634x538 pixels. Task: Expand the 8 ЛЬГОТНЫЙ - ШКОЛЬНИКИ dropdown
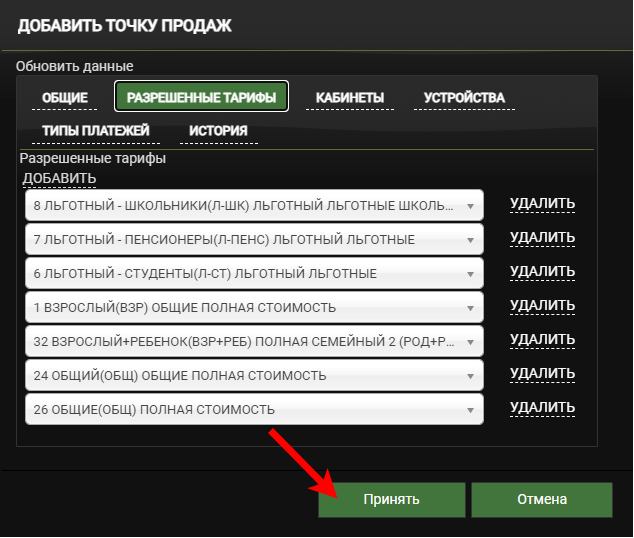254,205
